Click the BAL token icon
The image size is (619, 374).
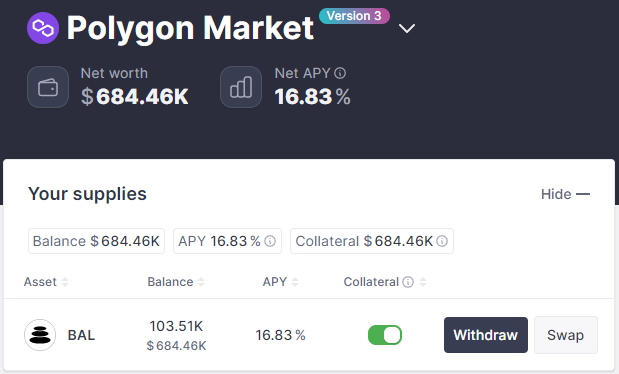pos(40,335)
